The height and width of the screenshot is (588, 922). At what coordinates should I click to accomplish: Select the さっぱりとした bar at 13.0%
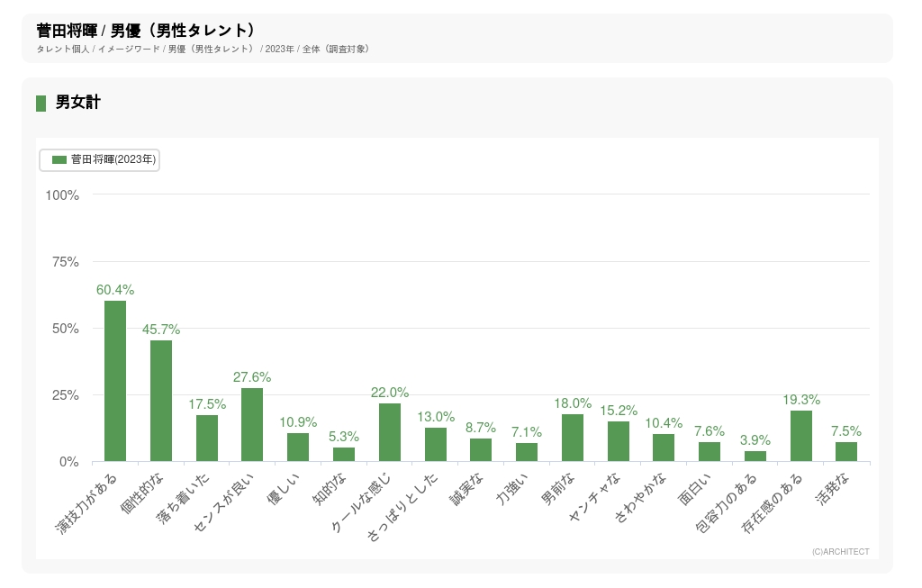[x=436, y=445]
